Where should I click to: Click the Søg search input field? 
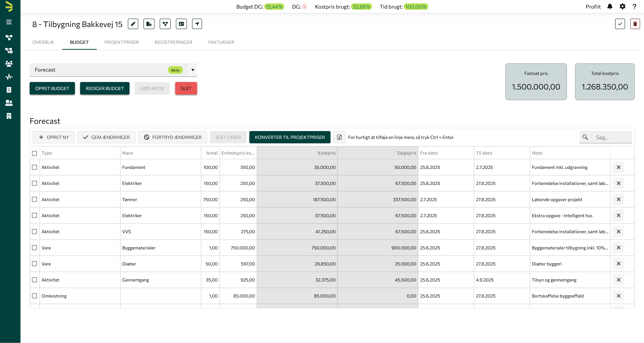point(611,137)
